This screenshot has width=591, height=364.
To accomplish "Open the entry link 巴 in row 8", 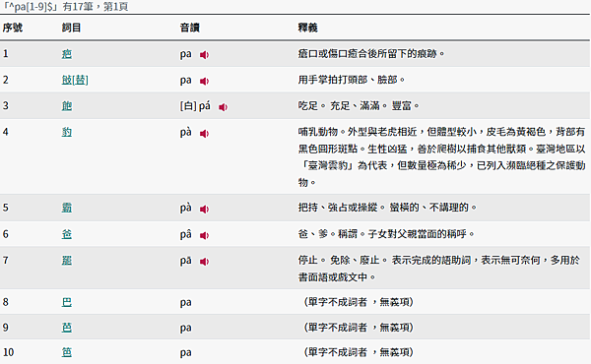I will pyautogui.click(x=67, y=302).
